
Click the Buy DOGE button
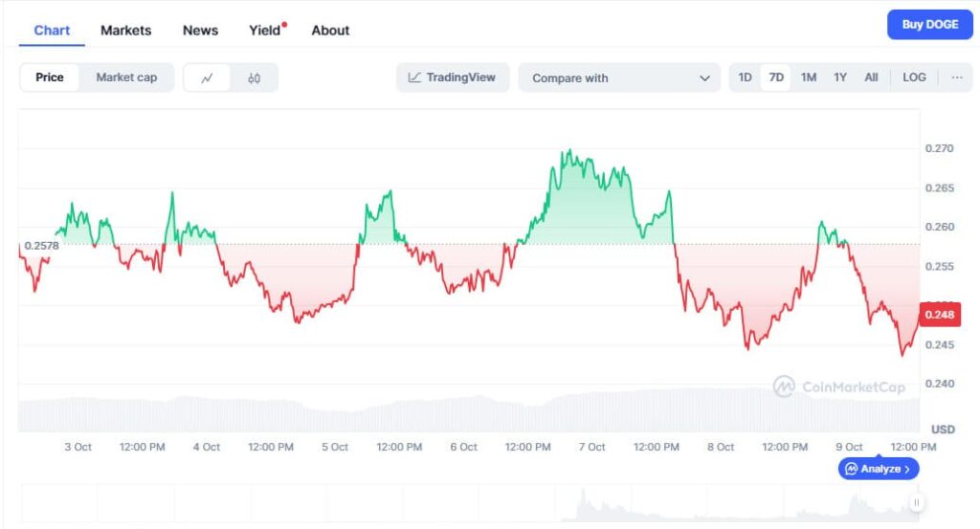(x=929, y=25)
